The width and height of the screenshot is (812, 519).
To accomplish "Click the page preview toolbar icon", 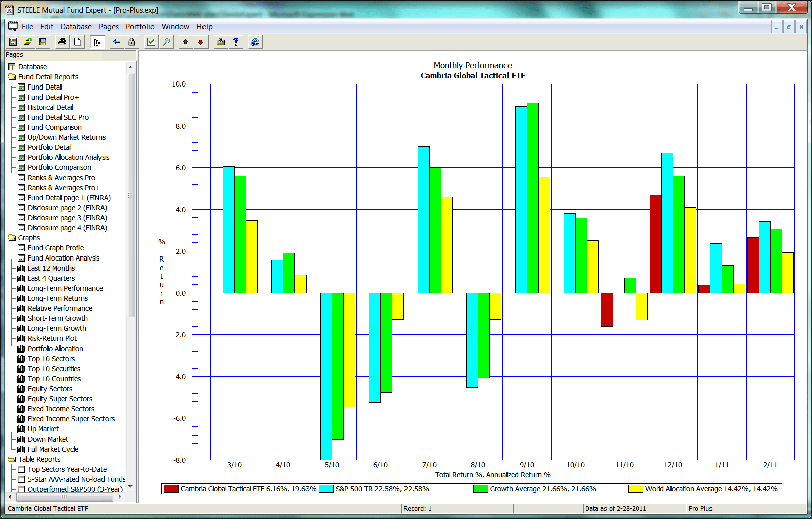I will point(77,42).
